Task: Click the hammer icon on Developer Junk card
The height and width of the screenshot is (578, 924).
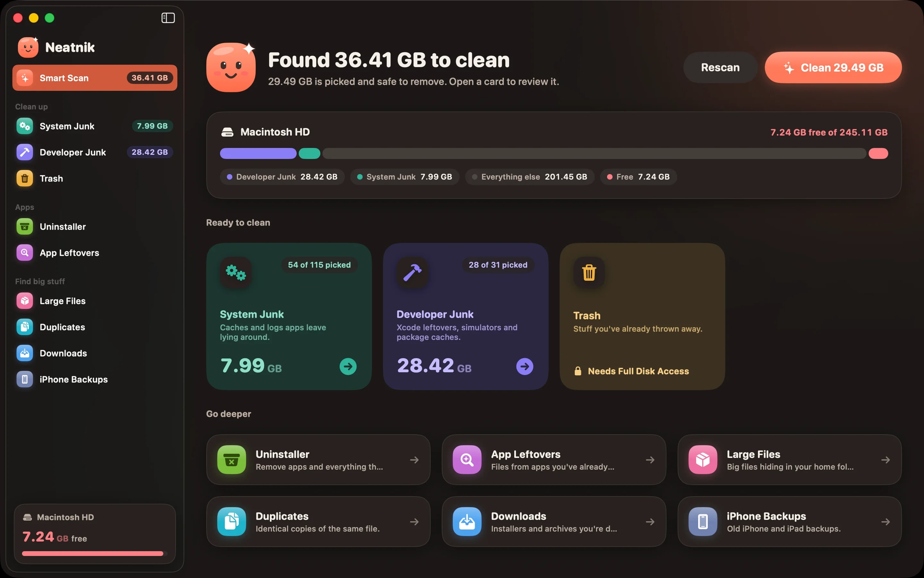Action: 412,273
